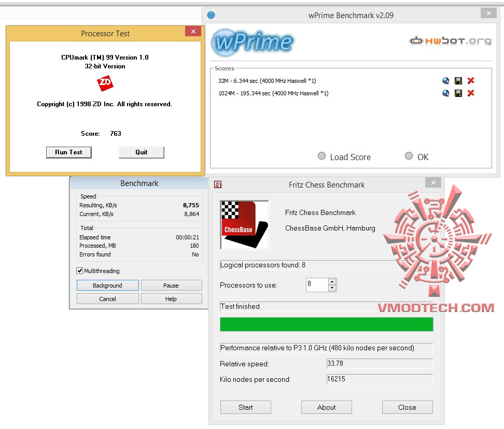The height and width of the screenshot is (429, 504).
Task: Increase Processors to use with up arrow
Action: pyautogui.click(x=332, y=282)
